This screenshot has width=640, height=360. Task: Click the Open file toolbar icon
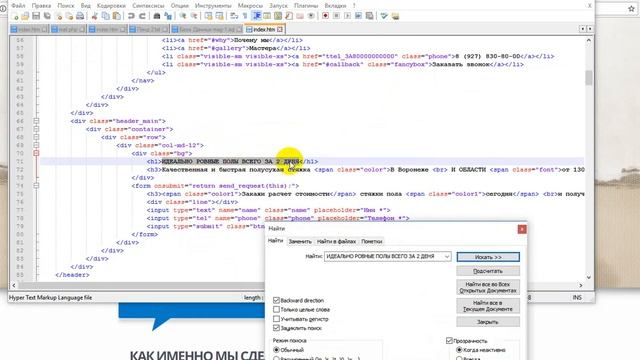(x=25, y=16)
